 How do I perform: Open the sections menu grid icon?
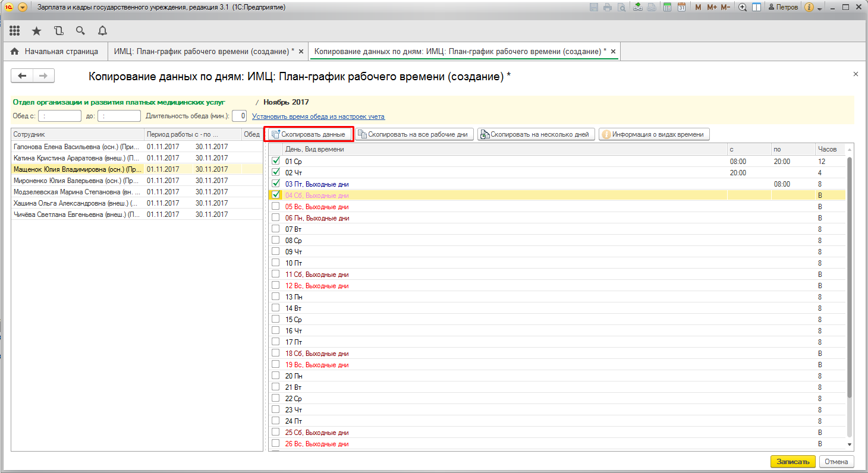point(15,31)
